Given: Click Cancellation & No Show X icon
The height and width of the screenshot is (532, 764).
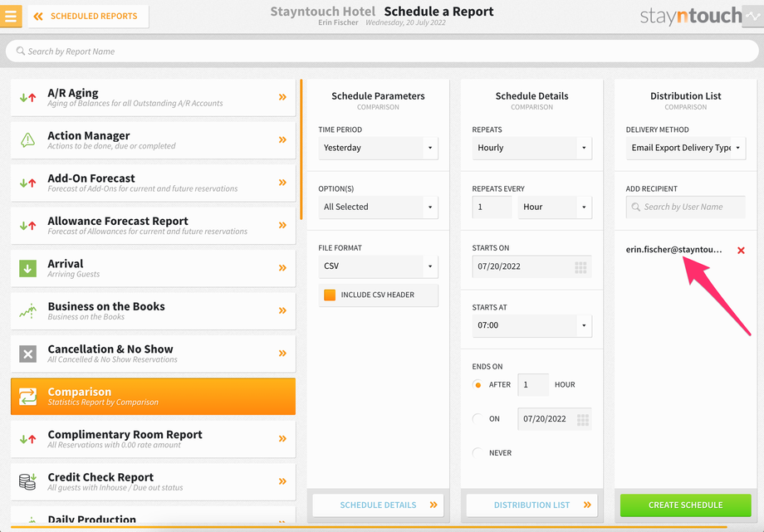Looking at the screenshot, I should click(27, 354).
